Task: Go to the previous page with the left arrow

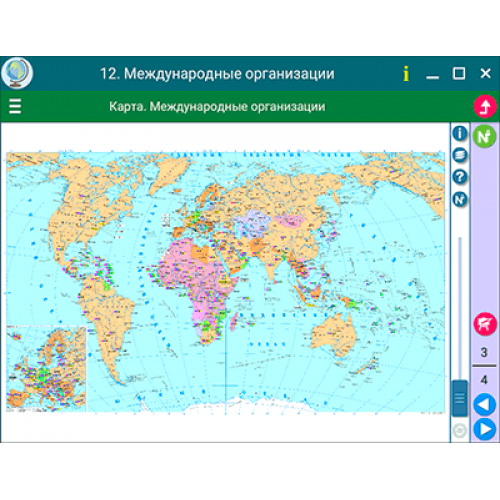Action: [484, 405]
